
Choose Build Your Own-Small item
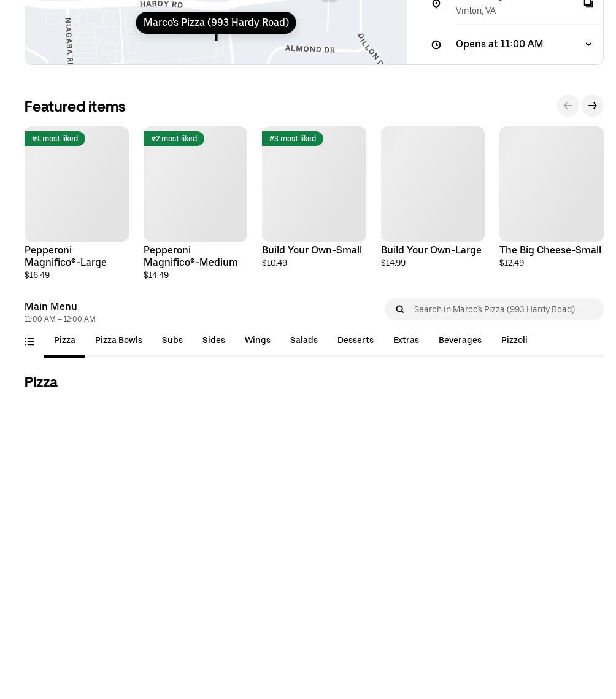(x=314, y=197)
